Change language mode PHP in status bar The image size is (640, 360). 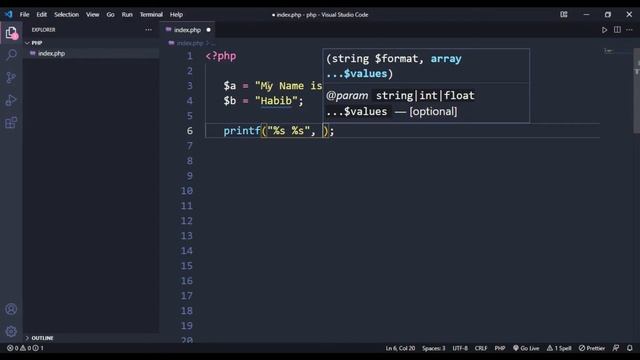click(x=500, y=348)
